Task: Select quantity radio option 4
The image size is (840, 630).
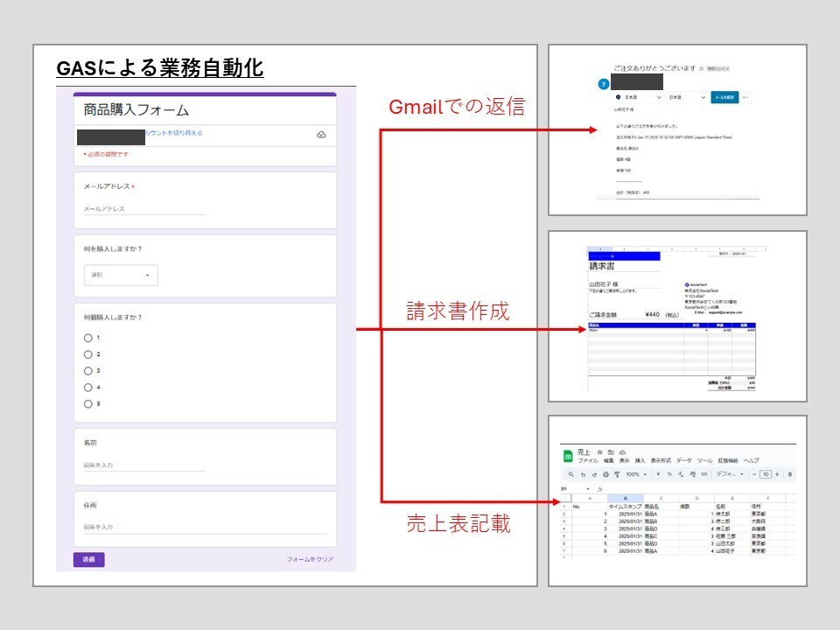Action: [x=87, y=388]
